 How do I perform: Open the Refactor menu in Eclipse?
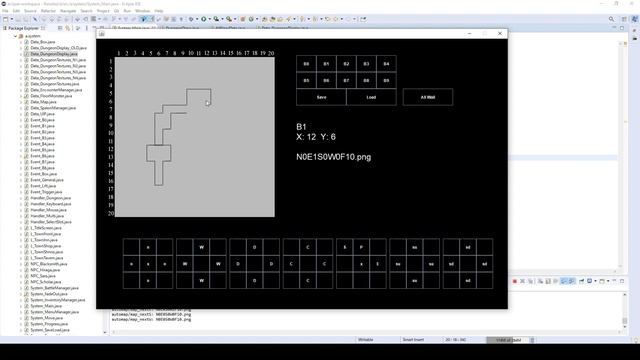(48, 11)
